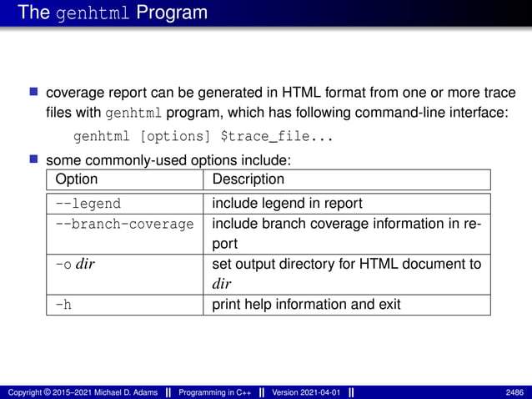Select the "--legend" option cell
The image size is (532, 399).
click(124, 204)
